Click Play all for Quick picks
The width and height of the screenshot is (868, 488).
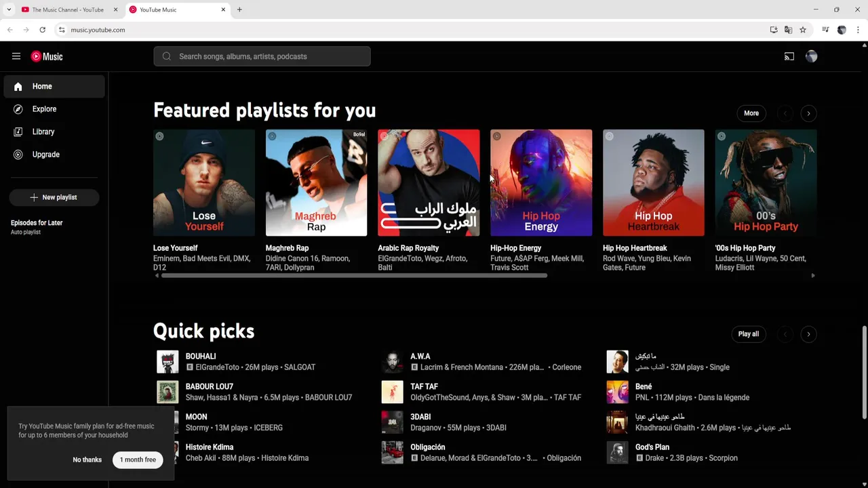tap(749, 334)
